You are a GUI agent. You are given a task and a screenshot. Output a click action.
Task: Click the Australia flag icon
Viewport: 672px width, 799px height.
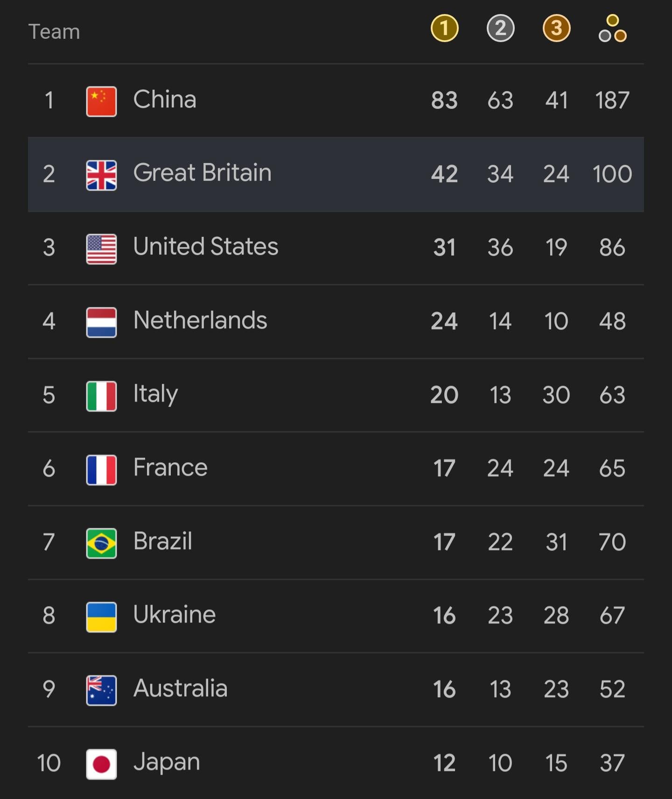coord(101,690)
